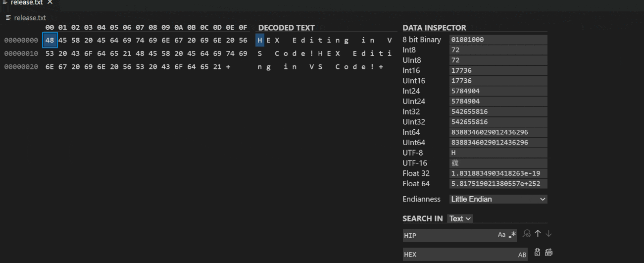Select decoded character H in first row
Screen dimensions: 644x263
click(260, 40)
